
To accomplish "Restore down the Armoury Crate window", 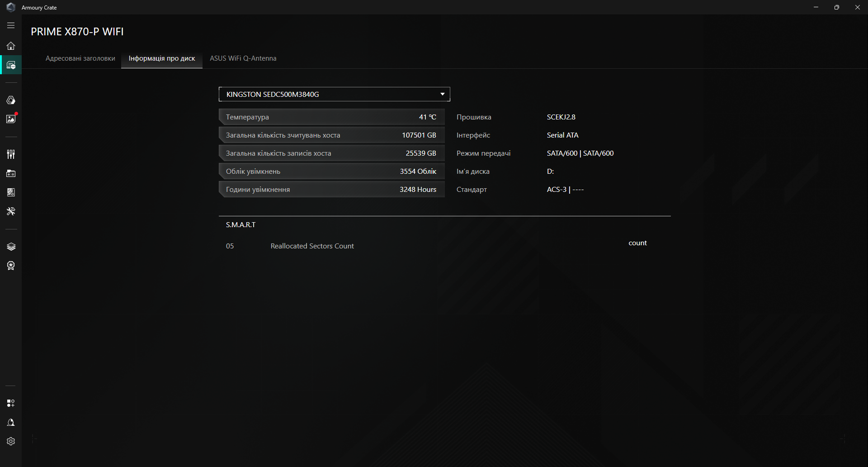I will pyautogui.click(x=837, y=7).
